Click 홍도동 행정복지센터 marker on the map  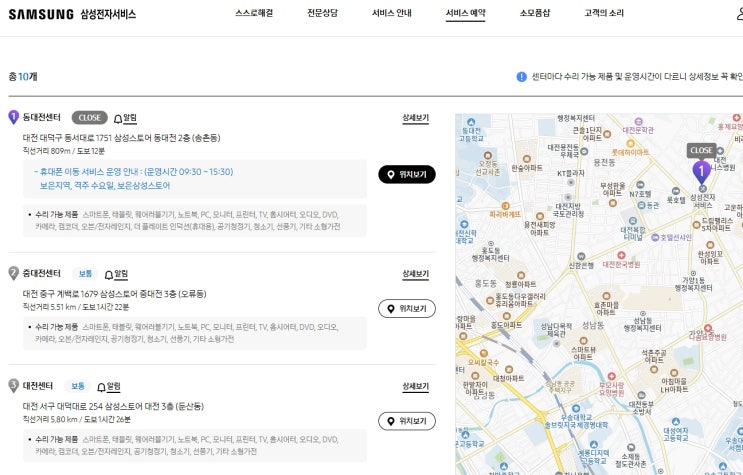click(491, 244)
